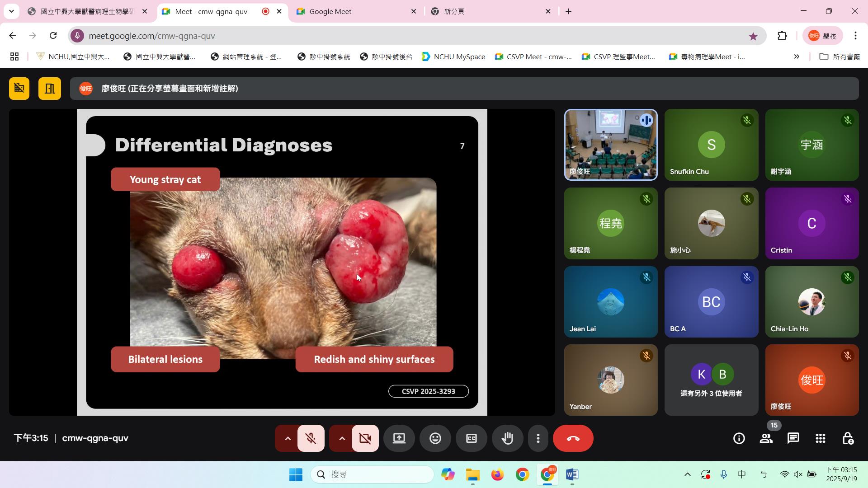Open host controls lock icon
The width and height of the screenshot is (868, 488).
[x=848, y=438]
